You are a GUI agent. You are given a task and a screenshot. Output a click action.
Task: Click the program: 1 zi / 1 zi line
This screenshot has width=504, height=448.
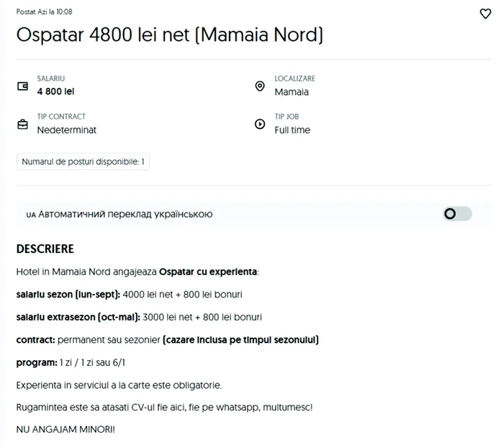tap(71, 362)
